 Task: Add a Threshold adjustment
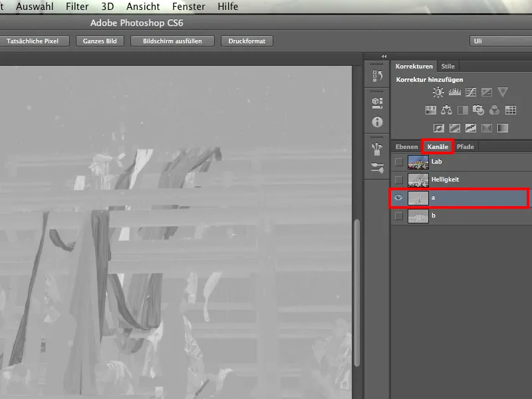[471, 128]
